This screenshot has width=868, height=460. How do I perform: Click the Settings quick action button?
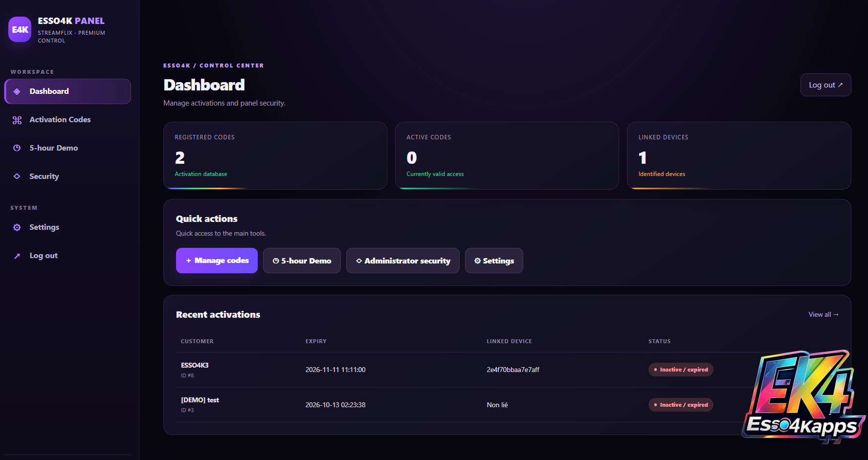494,261
